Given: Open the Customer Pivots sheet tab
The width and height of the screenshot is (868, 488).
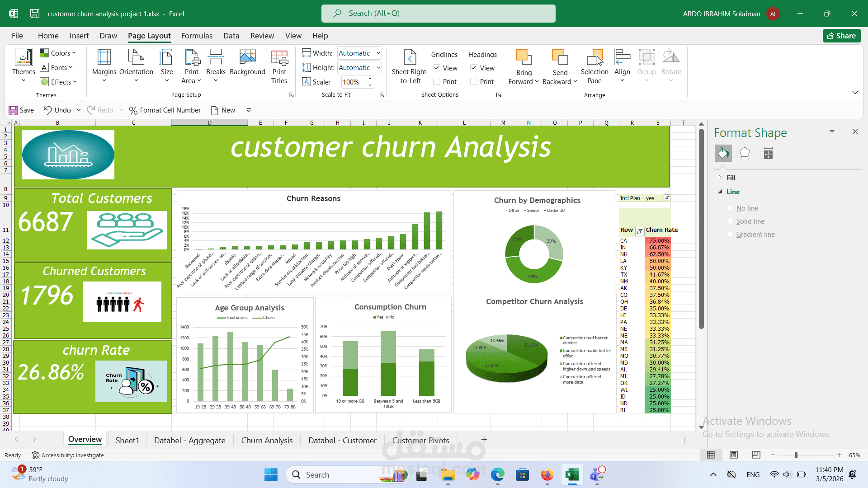Looking at the screenshot, I should tap(420, 440).
